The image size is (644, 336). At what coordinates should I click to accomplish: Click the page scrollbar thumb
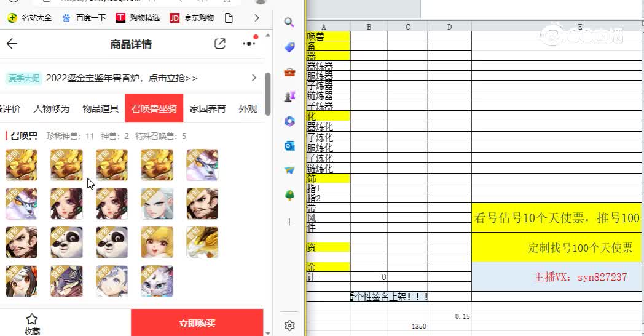tap(268, 94)
